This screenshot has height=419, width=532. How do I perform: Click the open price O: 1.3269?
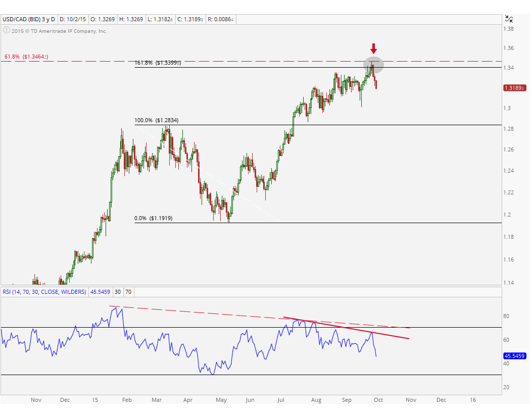point(103,19)
